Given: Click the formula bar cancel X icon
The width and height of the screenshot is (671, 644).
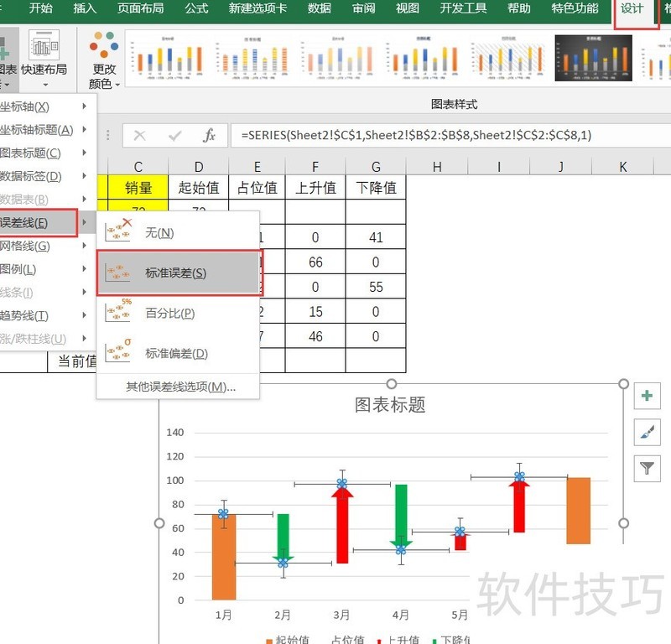Looking at the screenshot, I should pos(140,135).
